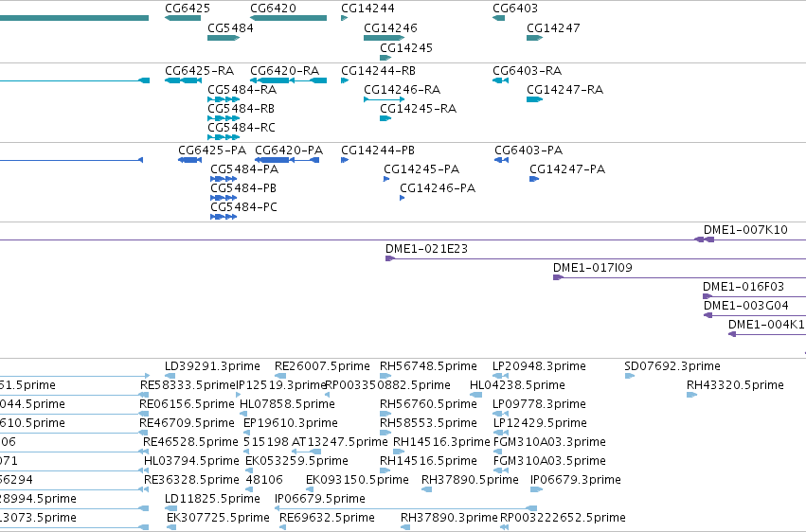Click the CG14245-RA transcript label
The height and width of the screenshot is (532, 806).
(418, 109)
